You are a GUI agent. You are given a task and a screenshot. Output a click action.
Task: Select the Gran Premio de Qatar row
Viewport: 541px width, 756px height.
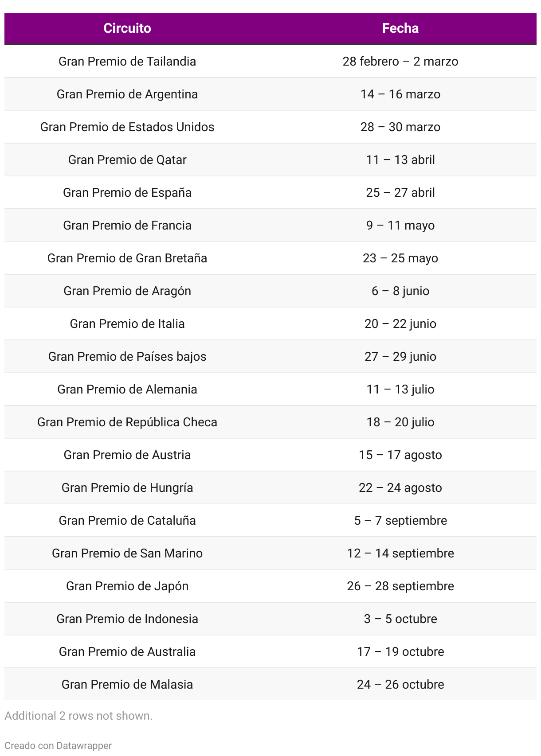270,160
